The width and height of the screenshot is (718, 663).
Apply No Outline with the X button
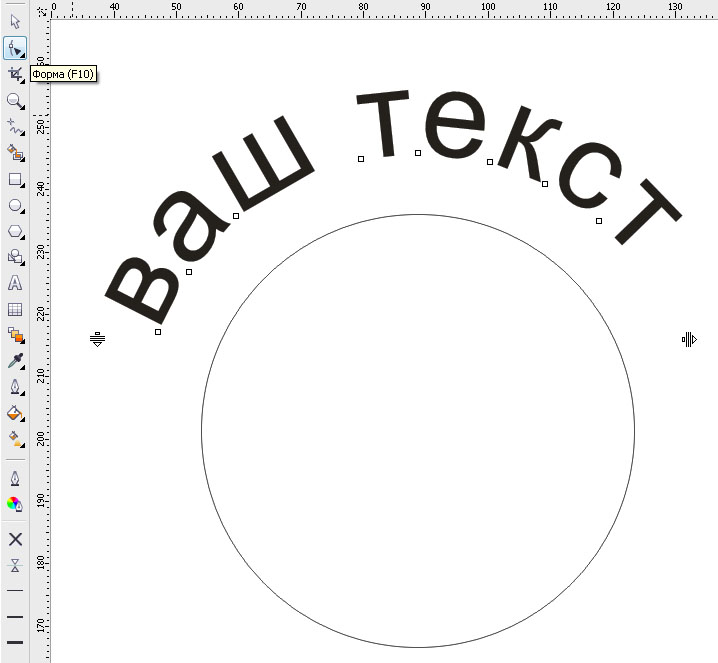pyautogui.click(x=15, y=539)
